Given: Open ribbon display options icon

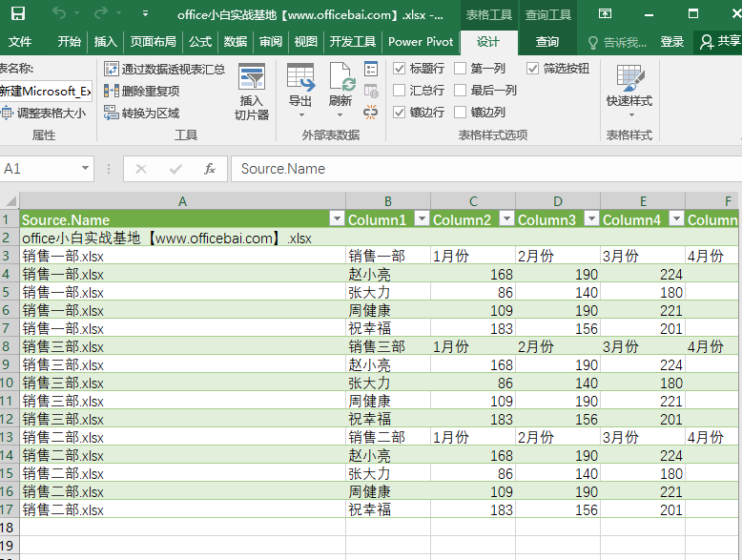Looking at the screenshot, I should pyautogui.click(x=605, y=13).
